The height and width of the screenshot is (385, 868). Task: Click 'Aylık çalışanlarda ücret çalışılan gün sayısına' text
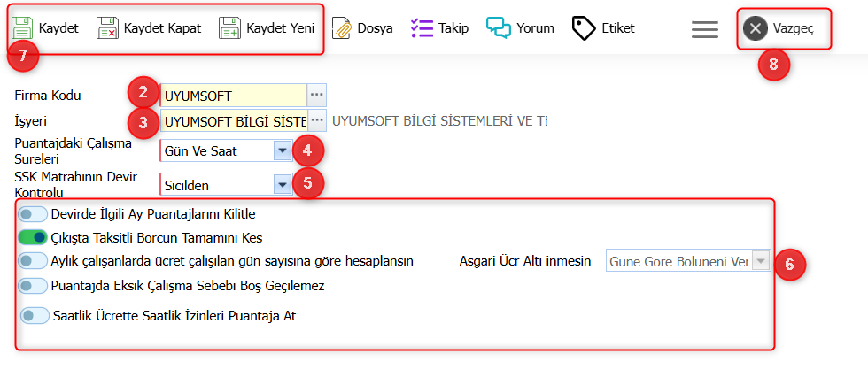click(232, 260)
